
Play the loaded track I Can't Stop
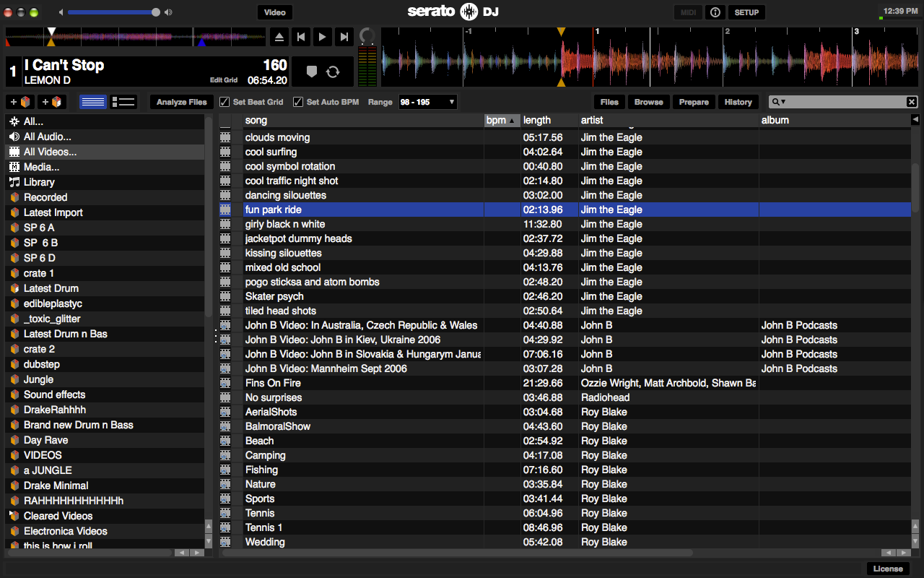tap(323, 37)
